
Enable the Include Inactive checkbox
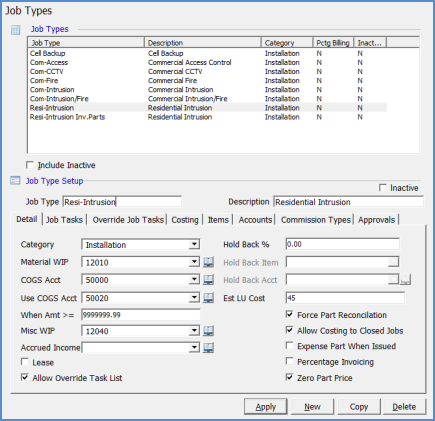click(30, 165)
